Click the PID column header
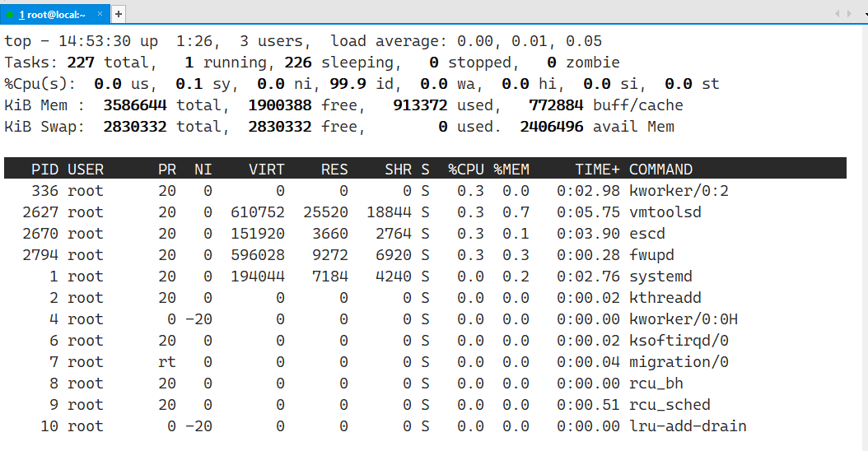The height and width of the screenshot is (451, 868). pos(44,170)
